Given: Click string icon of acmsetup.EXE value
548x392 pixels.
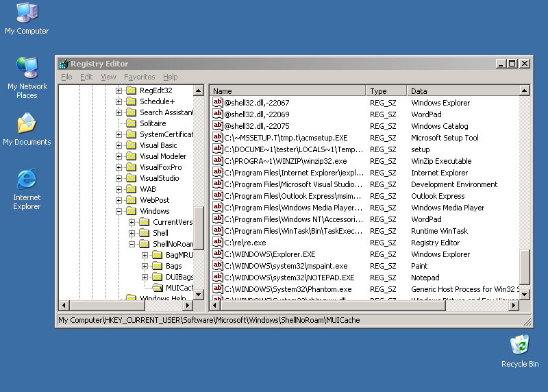Looking at the screenshot, I should 218,138.
